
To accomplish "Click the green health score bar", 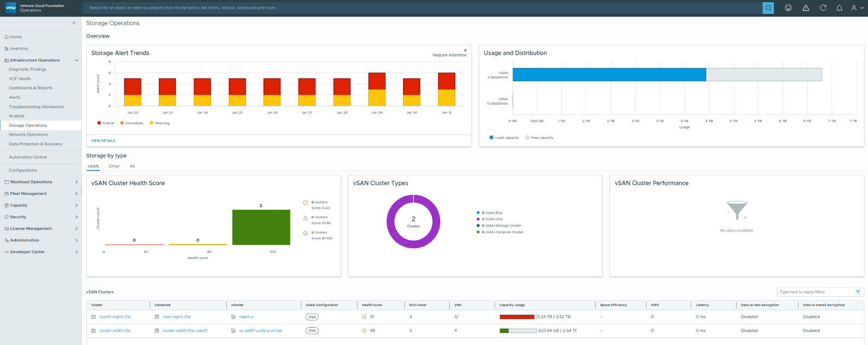I will tap(261, 227).
